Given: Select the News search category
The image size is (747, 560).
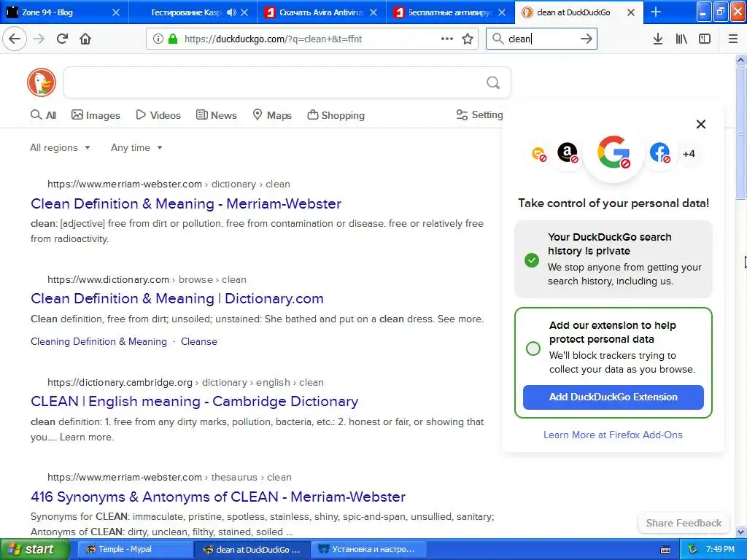Looking at the screenshot, I should [x=216, y=115].
